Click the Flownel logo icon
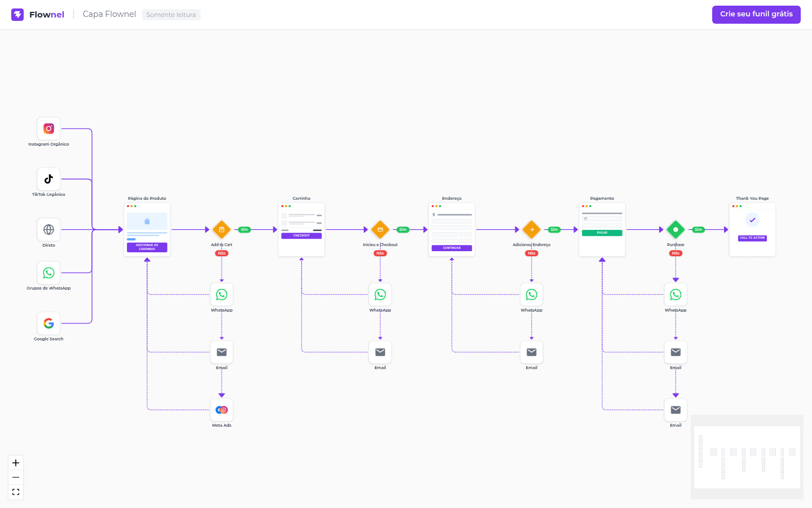This screenshot has width=812, height=508. click(x=17, y=15)
